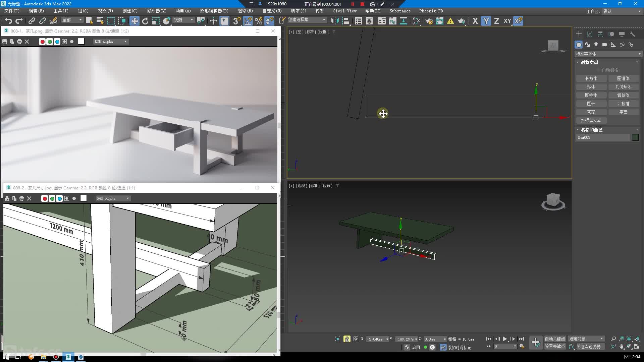Click the Align tool icon
This screenshot has height=362, width=644.
(x=345, y=21)
